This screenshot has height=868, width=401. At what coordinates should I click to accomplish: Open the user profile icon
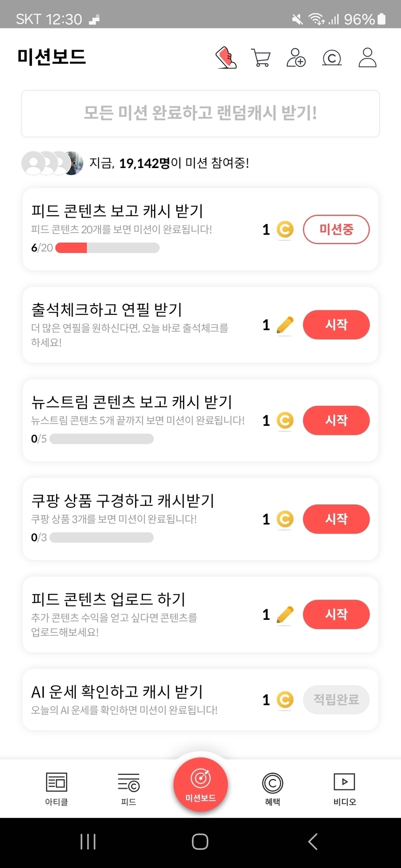[x=367, y=58]
